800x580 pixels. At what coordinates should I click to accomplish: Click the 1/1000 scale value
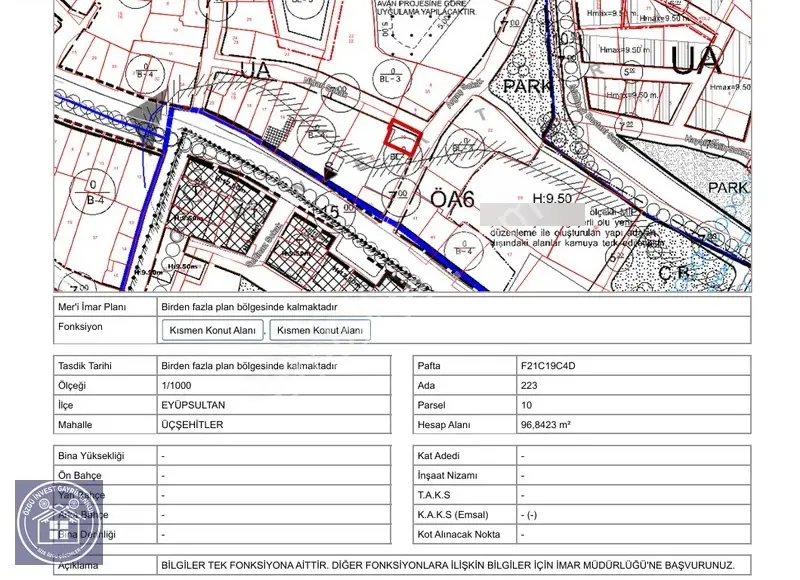(x=176, y=386)
